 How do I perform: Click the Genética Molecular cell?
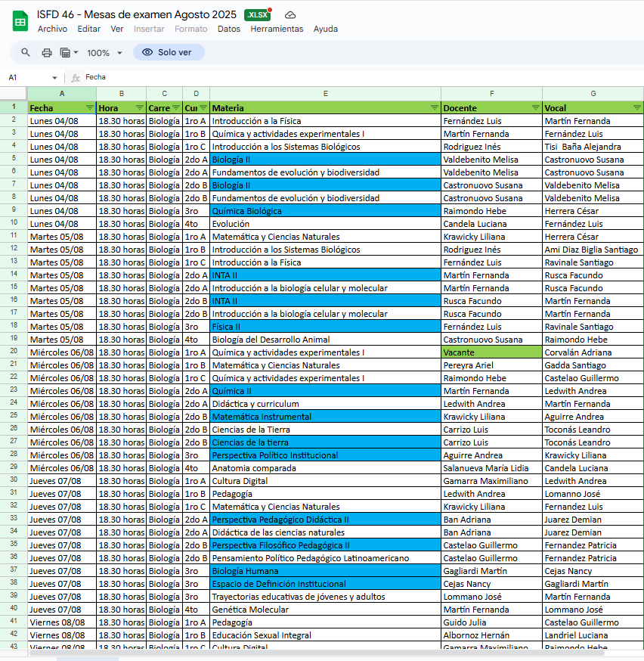(326, 610)
